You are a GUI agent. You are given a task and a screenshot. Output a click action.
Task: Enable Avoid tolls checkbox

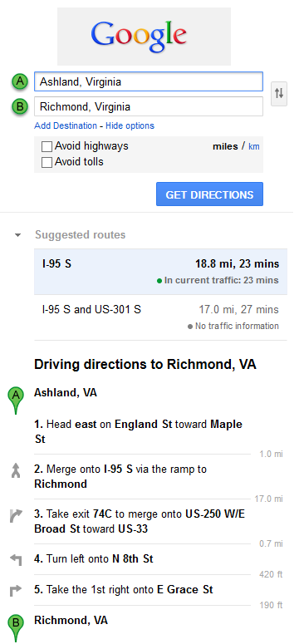(x=47, y=162)
